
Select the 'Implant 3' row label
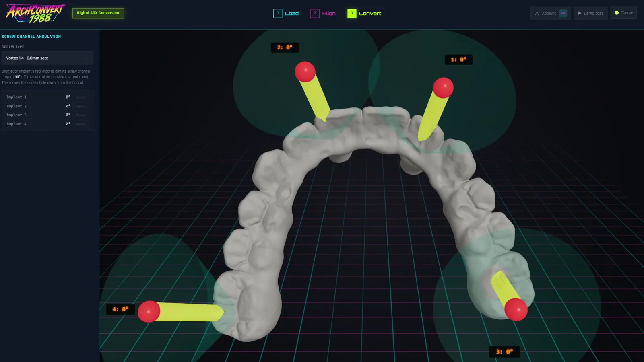coord(17,115)
